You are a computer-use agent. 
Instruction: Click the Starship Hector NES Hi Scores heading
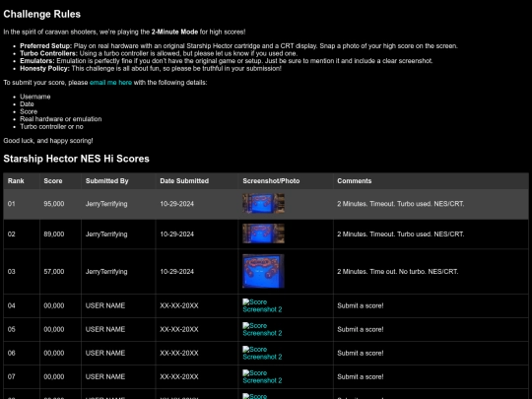click(76, 159)
